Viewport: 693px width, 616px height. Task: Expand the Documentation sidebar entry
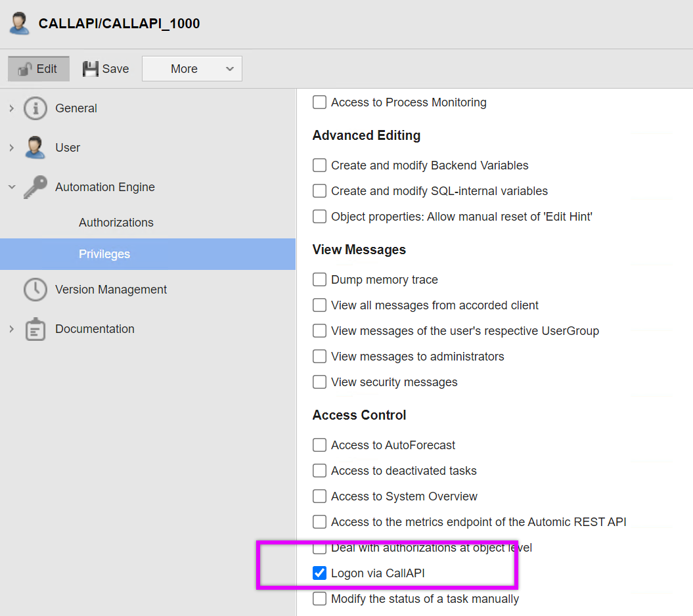(x=11, y=328)
